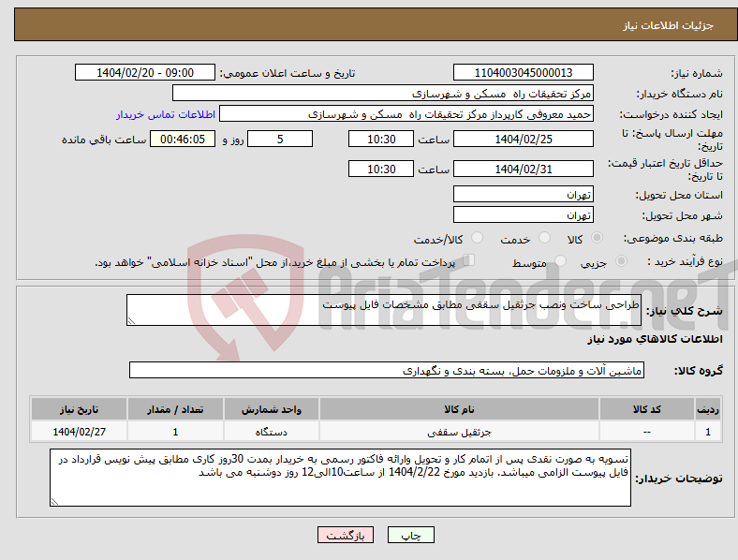This screenshot has height=560, width=738.
Task: Click the توضیحات خریدار text area
Action: coord(340,478)
